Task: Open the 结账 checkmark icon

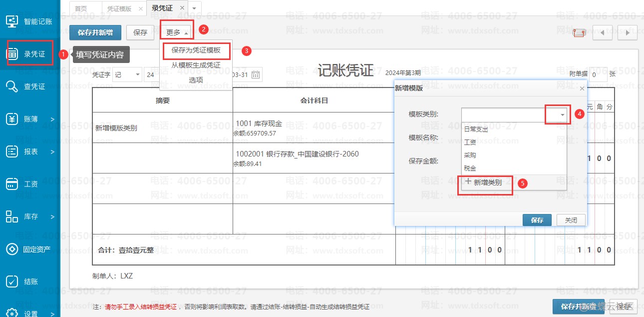Action: pos(12,281)
